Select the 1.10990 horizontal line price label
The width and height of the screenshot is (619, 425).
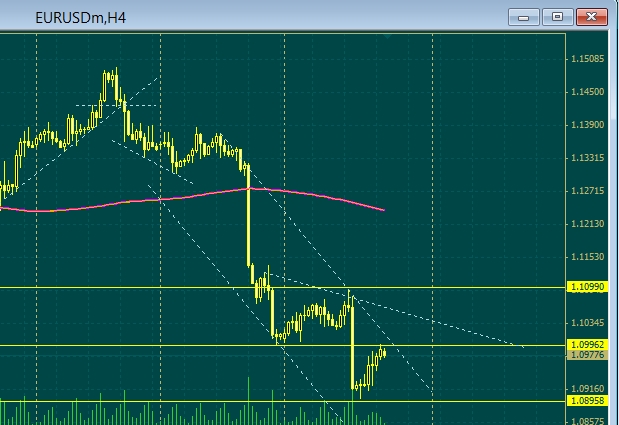(x=587, y=287)
